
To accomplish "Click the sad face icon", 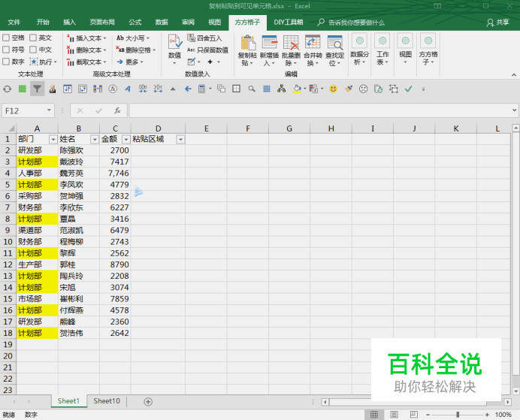I will point(364,89).
